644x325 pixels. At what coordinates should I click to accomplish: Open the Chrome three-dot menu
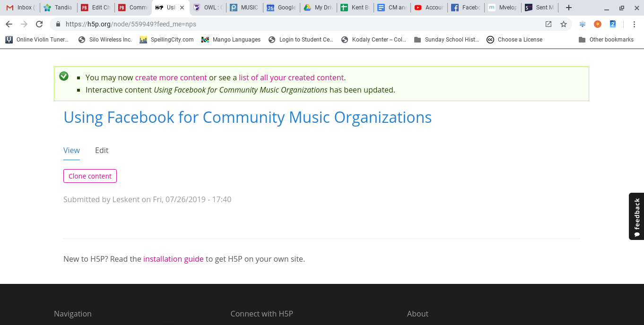pyautogui.click(x=634, y=24)
